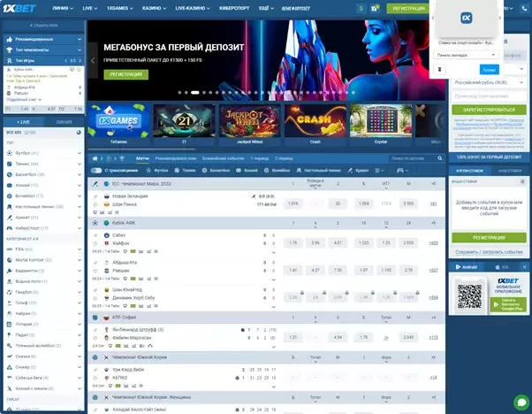
Task: Click Готово button in bookmark popup
Action: click(490, 70)
